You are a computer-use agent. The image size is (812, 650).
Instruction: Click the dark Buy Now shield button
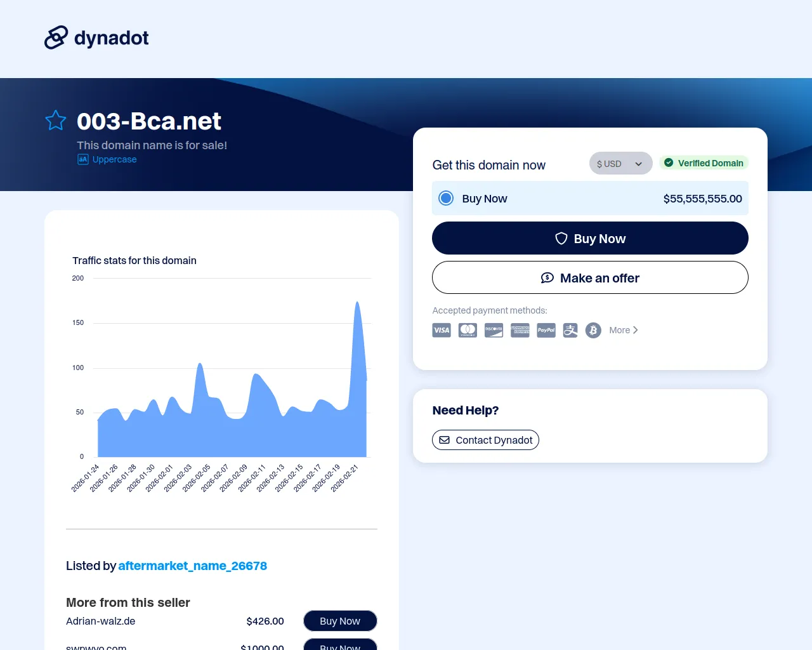[590, 238]
